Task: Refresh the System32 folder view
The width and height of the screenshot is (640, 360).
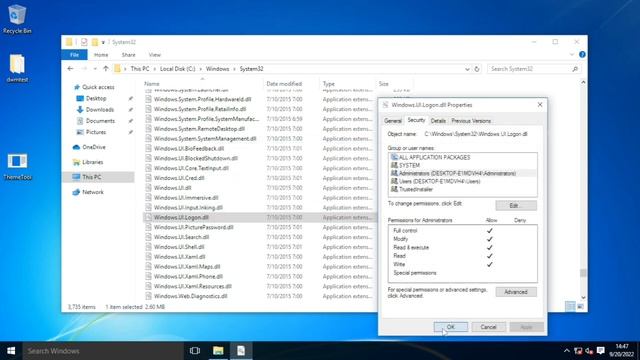Action: point(477,69)
